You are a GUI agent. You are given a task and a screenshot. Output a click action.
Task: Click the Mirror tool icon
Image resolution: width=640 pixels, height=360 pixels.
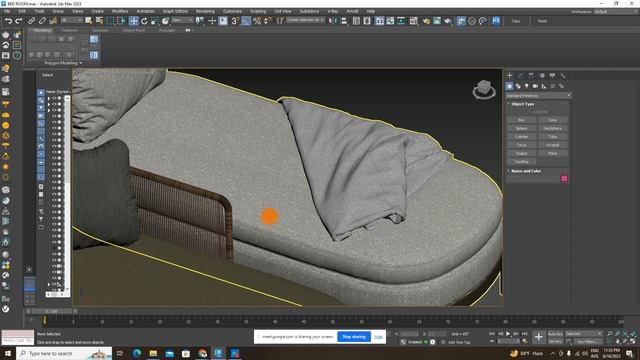333,21
